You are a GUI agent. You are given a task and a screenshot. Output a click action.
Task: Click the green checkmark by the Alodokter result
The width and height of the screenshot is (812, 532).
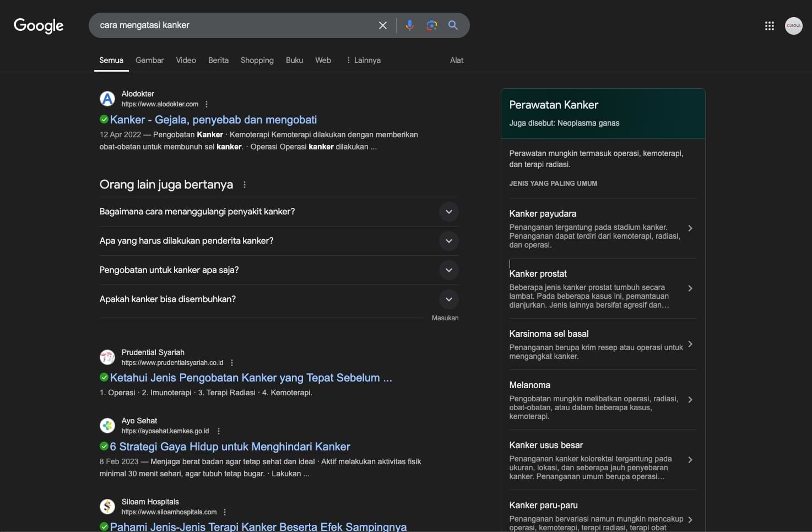click(x=104, y=119)
